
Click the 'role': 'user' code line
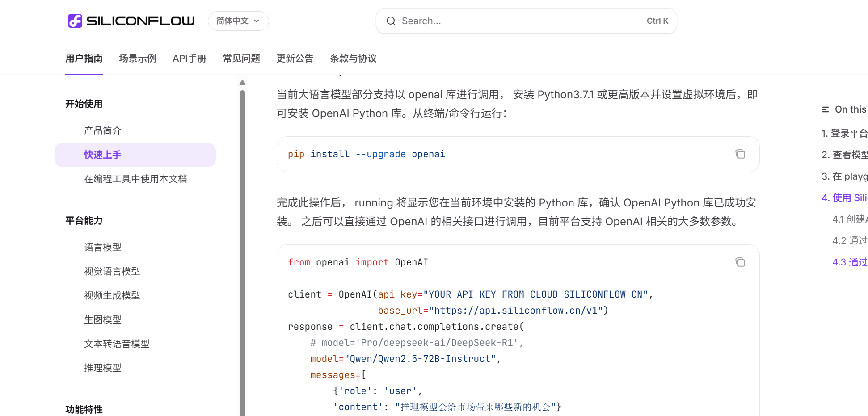[378, 391]
